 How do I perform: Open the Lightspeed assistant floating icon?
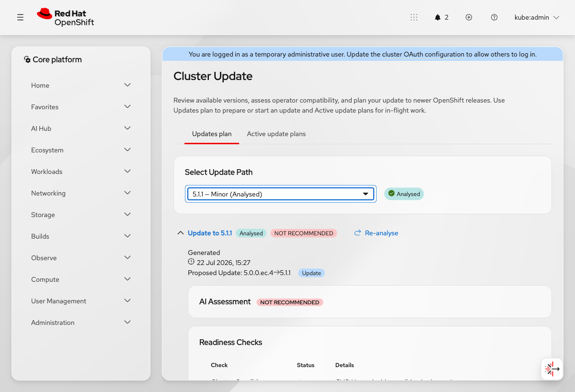click(x=552, y=369)
